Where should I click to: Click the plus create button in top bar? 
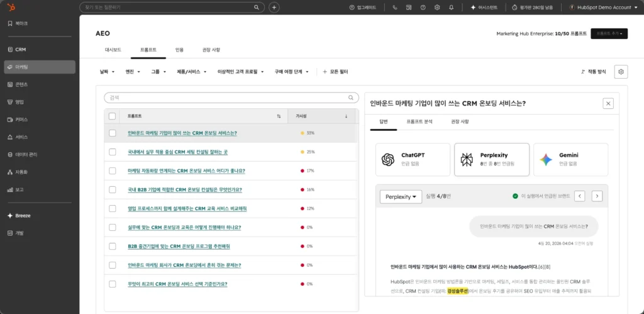click(x=274, y=8)
